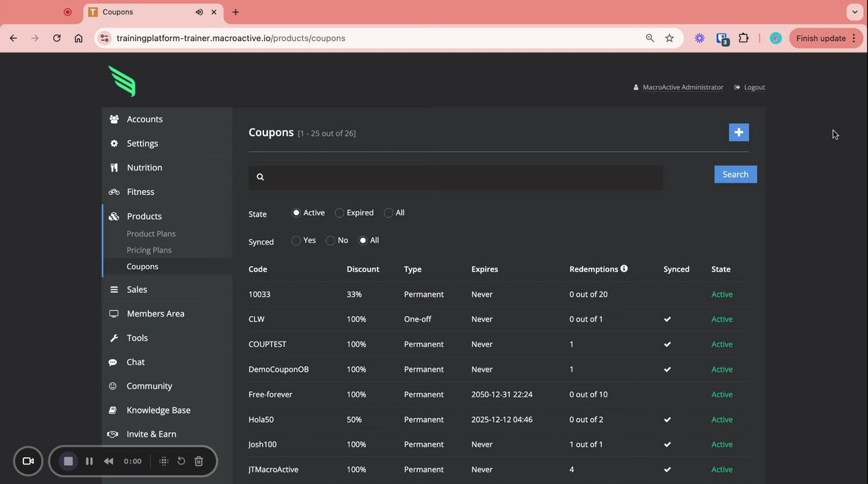
Task: Click the blue Search button
Action: (x=736, y=174)
